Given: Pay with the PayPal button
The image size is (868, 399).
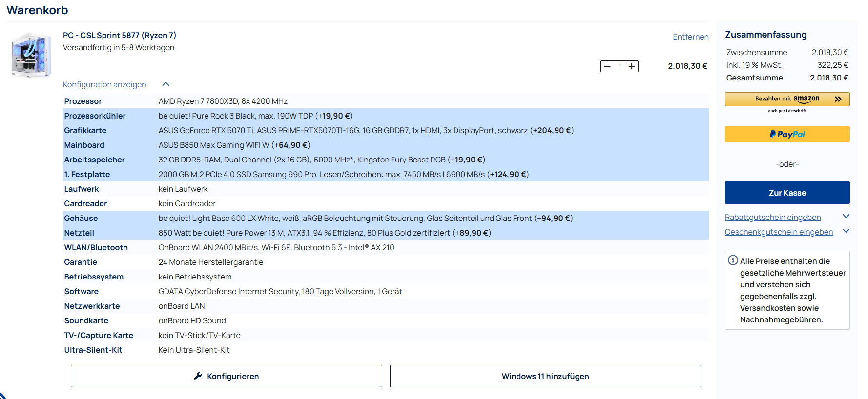Looking at the screenshot, I should (787, 134).
